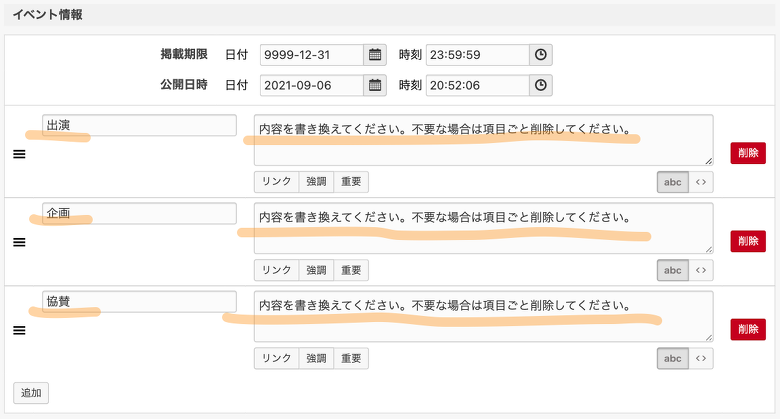The width and height of the screenshot is (780, 419).
Task: Delete the 出演 item with 削除
Action: click(x=747, y=153)
